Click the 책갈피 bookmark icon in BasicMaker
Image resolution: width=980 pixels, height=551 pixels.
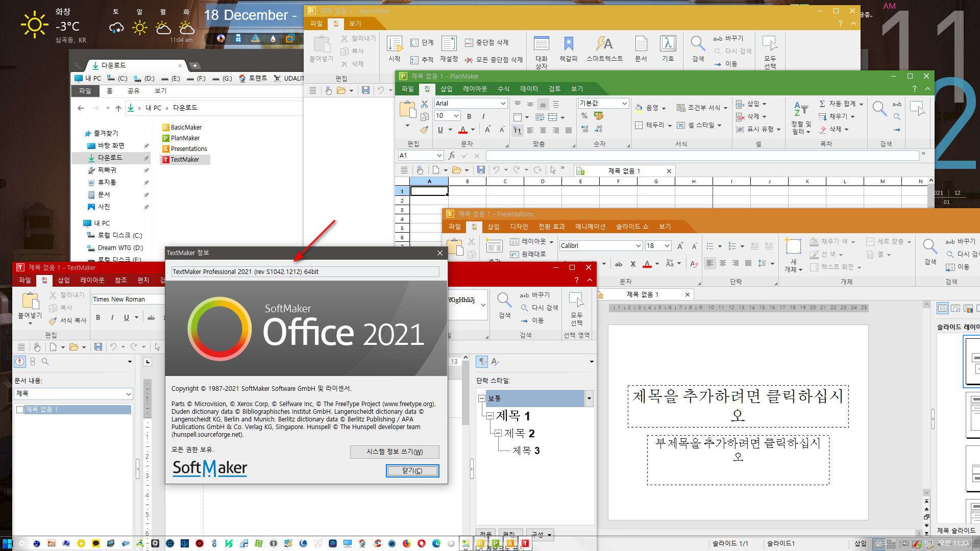pyautogui.click(x=568, y=49)
